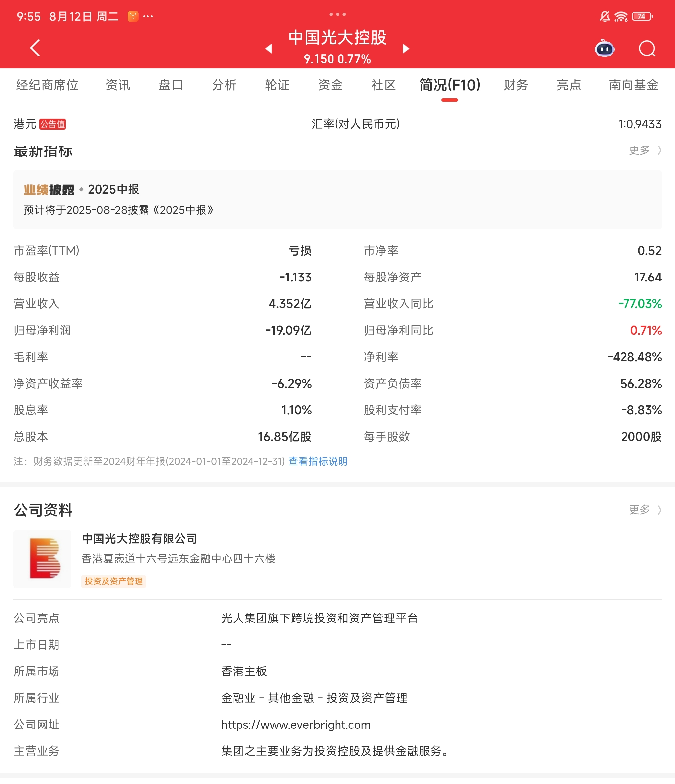Switch to next stock with right triangle

pos(406,49)
